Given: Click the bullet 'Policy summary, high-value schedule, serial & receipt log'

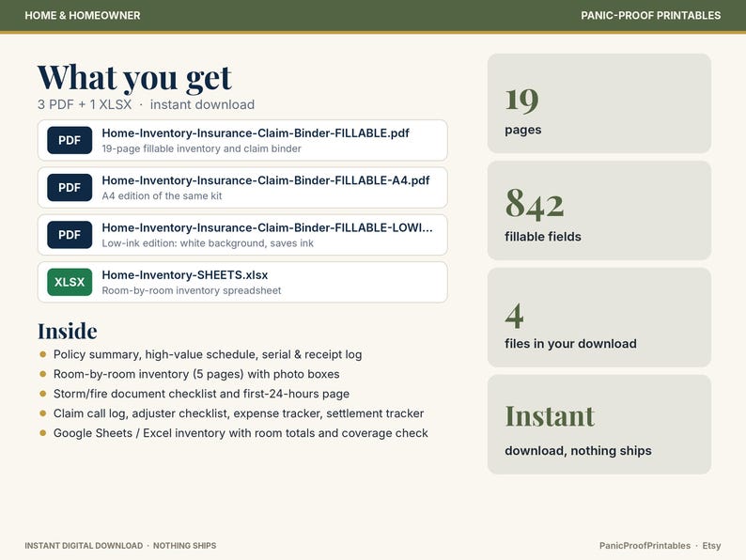Looking at the screenshot, I should (x=208, y=354).
